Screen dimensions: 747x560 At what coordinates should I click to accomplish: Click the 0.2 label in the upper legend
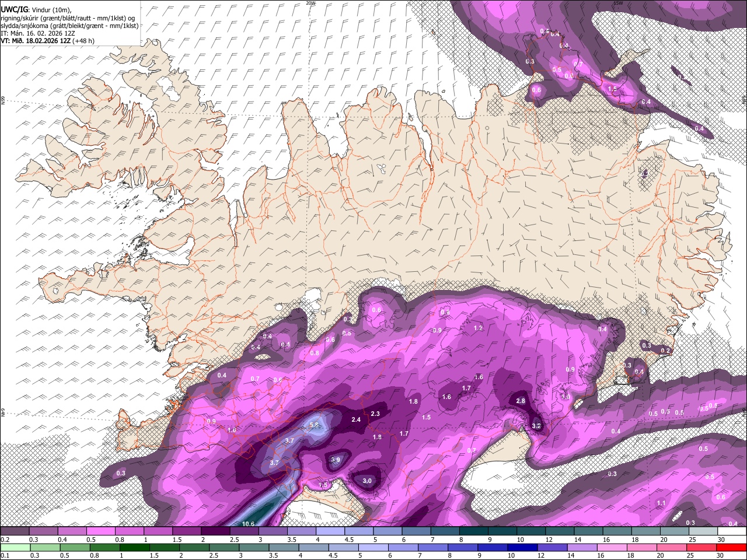click(5, 540)
